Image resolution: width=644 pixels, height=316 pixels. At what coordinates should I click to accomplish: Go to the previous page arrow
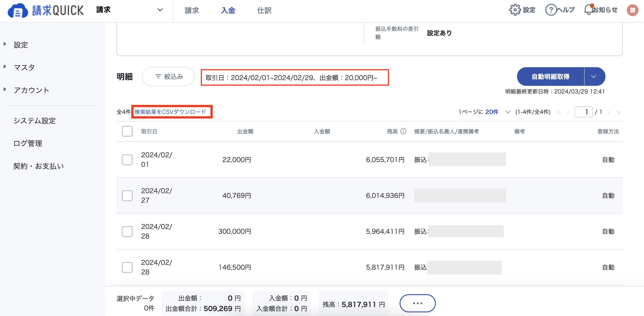568,112
